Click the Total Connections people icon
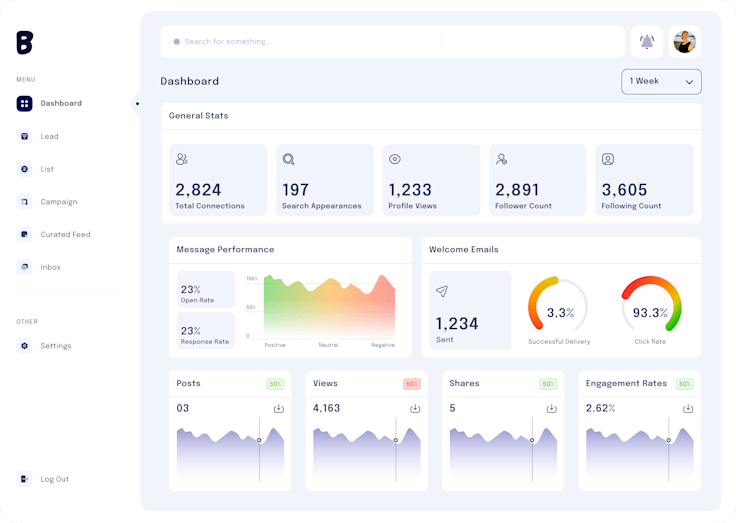 click(182, 159)
